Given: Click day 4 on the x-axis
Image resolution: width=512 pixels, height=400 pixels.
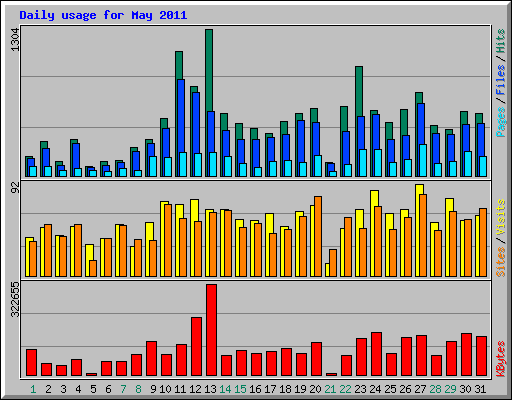Looking at the screenshot, I should (x=78, y=389).
